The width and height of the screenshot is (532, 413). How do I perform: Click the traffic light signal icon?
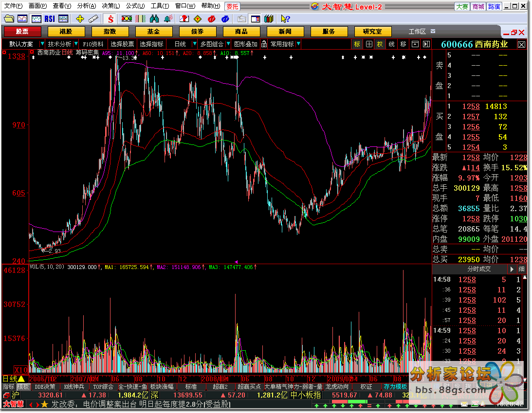tap(127, 19)
